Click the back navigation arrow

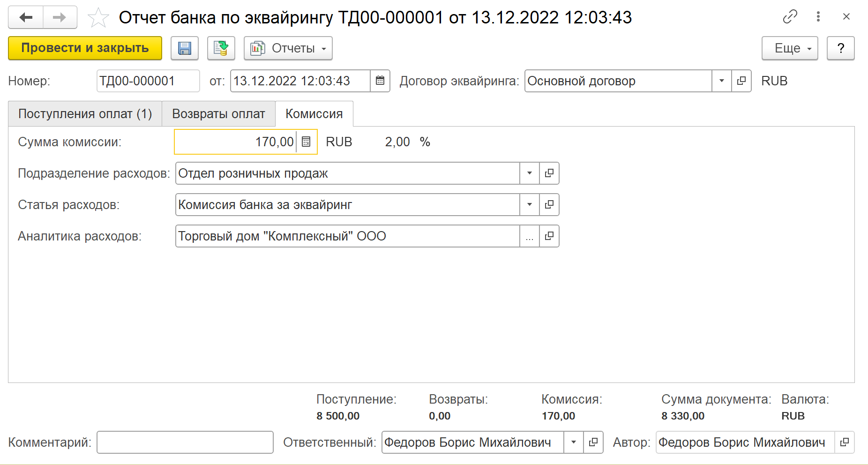[26, 18]
